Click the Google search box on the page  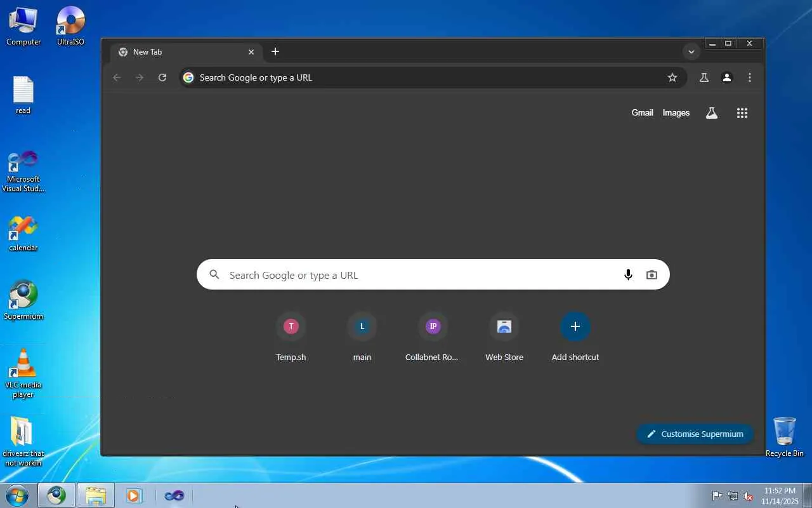pyautogui.click(x=433, y=274)
